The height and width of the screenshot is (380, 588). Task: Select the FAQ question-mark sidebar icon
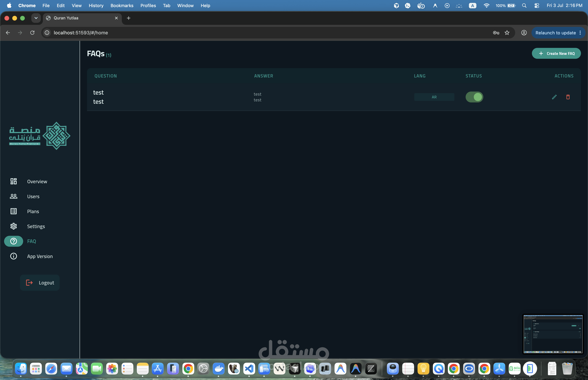pos(14,241)
